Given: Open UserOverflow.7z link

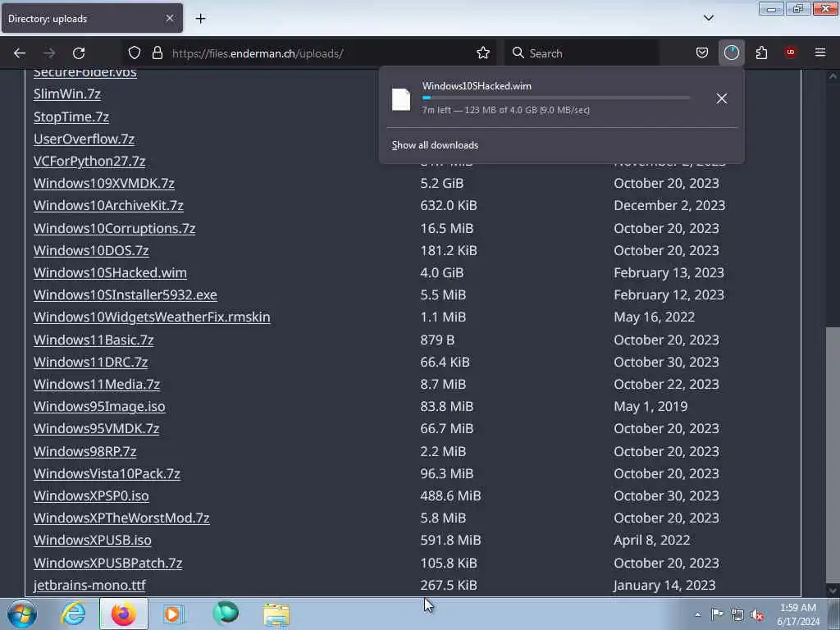Looking at the screenshot, I should 84,139.
